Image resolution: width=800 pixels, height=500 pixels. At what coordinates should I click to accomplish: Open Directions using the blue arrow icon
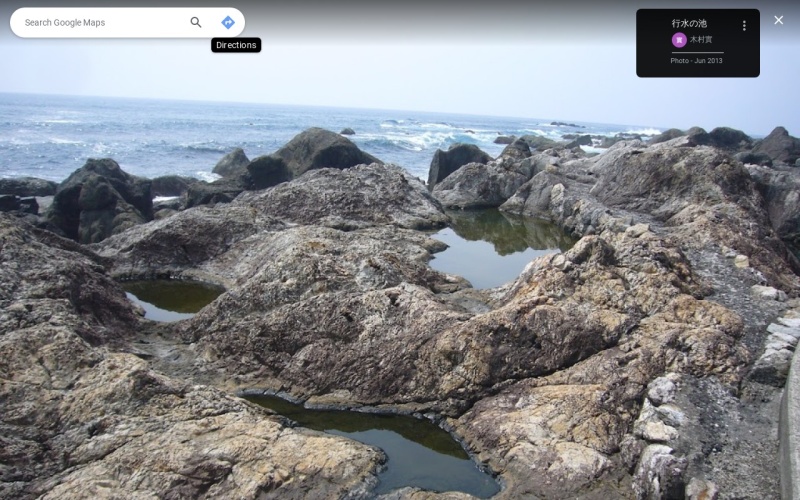coord(228,22)
